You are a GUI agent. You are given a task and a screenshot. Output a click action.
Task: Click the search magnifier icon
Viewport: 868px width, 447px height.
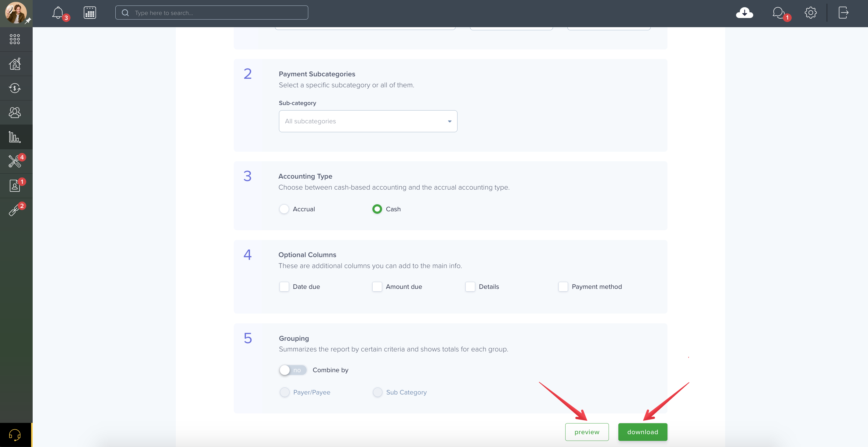coord(125,13)
